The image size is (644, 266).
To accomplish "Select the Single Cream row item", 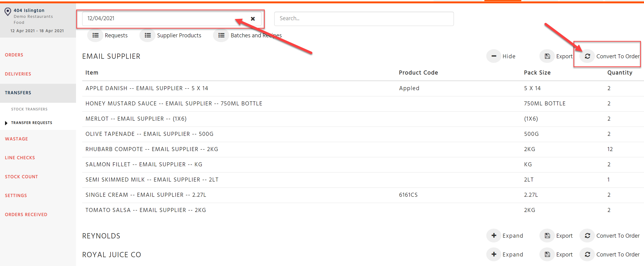I will pyautogui.click(x=146, y=195).
